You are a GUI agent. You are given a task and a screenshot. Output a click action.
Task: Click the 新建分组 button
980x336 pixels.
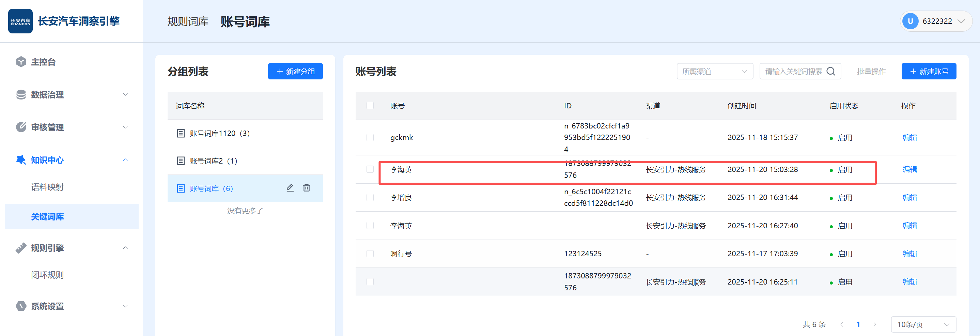[x=295, y=72]
